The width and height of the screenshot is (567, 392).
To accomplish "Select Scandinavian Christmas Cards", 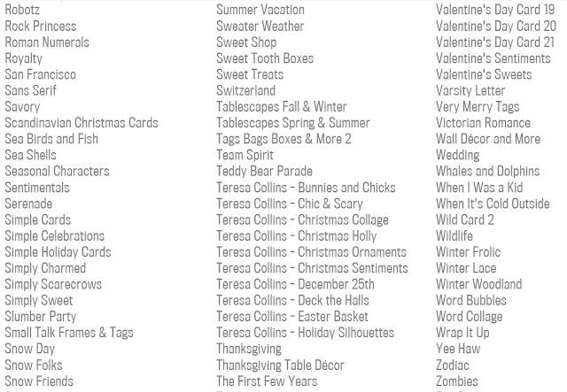I will click(x=82, y=123).
